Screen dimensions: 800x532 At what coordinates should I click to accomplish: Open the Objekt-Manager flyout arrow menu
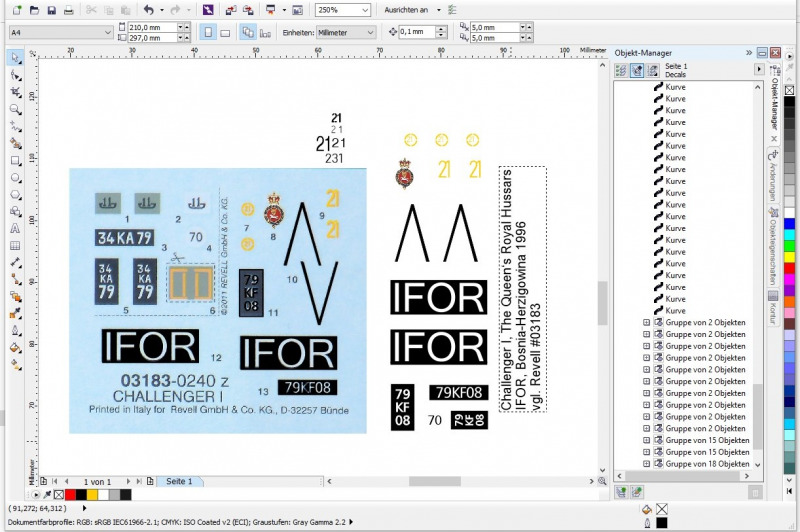[759, 69]
